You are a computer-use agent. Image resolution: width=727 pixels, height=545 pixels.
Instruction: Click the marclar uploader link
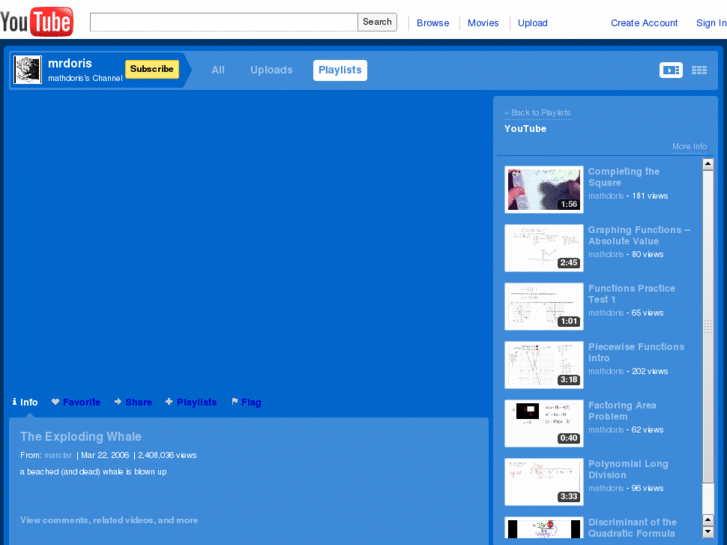coord(58,455)
